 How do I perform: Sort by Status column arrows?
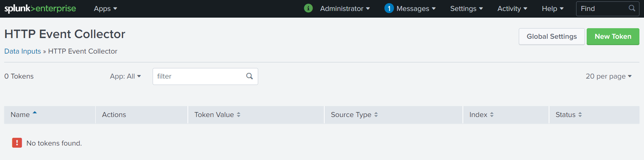(x=580, y=115)
